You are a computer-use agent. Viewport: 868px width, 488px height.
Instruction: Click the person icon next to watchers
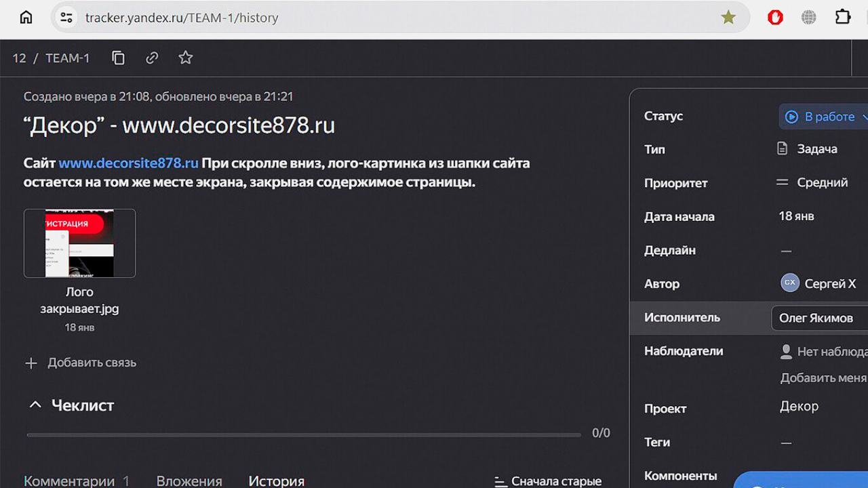pos(786,351)
